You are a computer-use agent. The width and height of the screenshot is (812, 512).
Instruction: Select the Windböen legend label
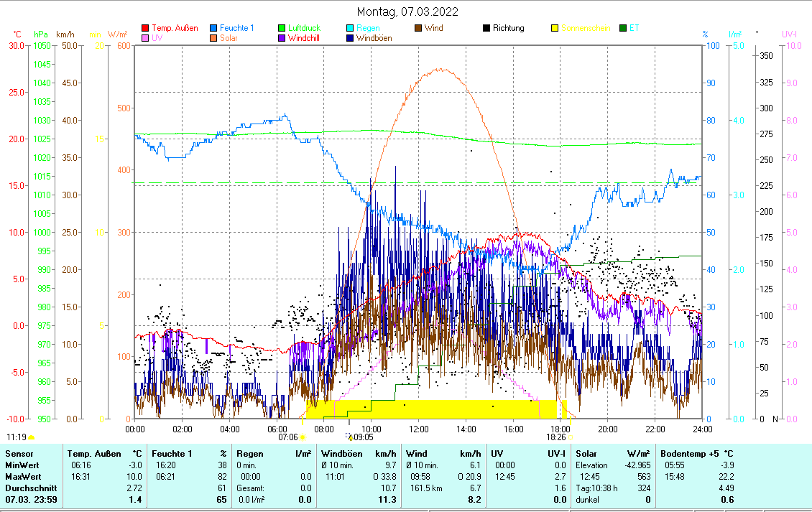[x=374, y=38]
